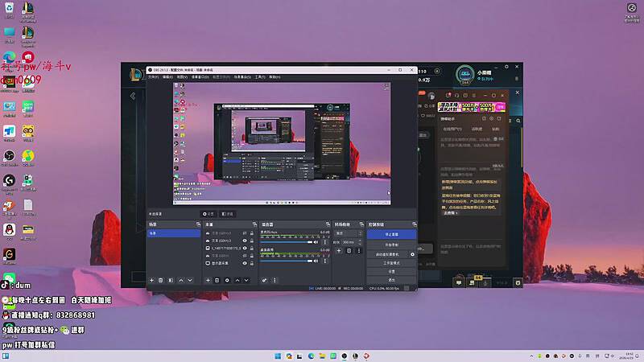Click the stop streaming button
This screenshot has width=644, height=362.
(x=391, y=234)
